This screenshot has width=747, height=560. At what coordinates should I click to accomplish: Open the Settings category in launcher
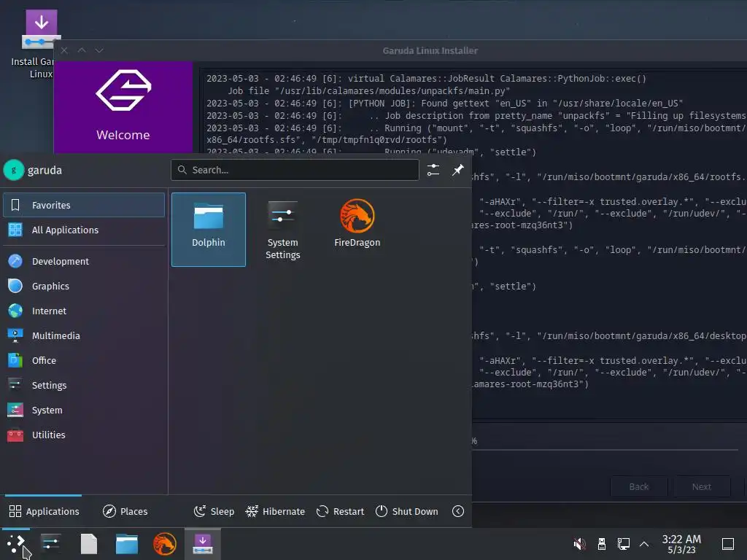click(84, 385)
